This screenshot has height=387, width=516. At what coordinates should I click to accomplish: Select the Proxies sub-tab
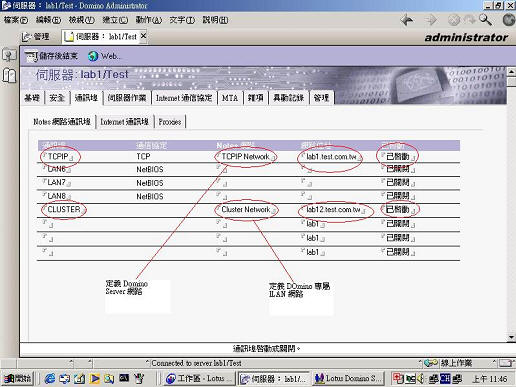170,122
